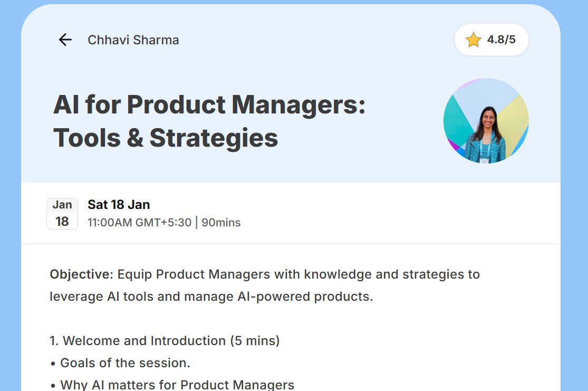Click the 'Goals of the session.' bullet
The height and width of the screenshot is (391, 588).
tap(125, 363)
